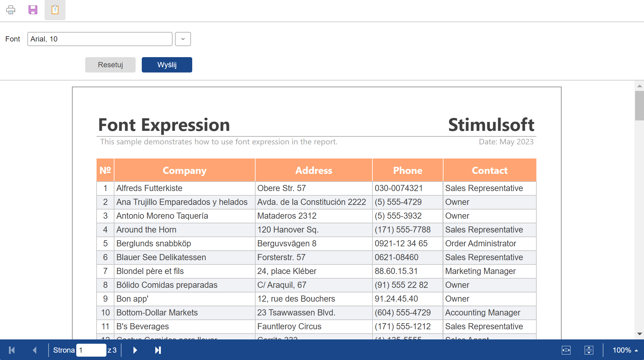Click the Company column header

(x=185, y=170)
